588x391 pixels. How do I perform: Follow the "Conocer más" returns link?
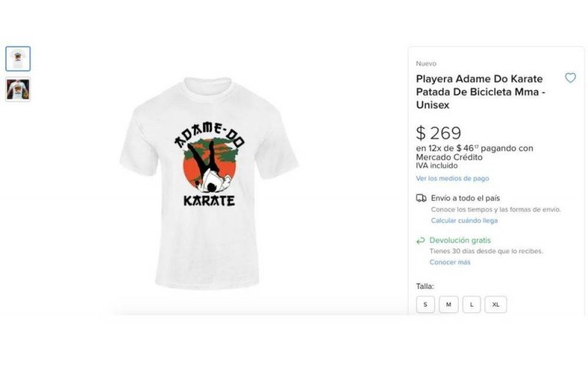tap(450, 262)
